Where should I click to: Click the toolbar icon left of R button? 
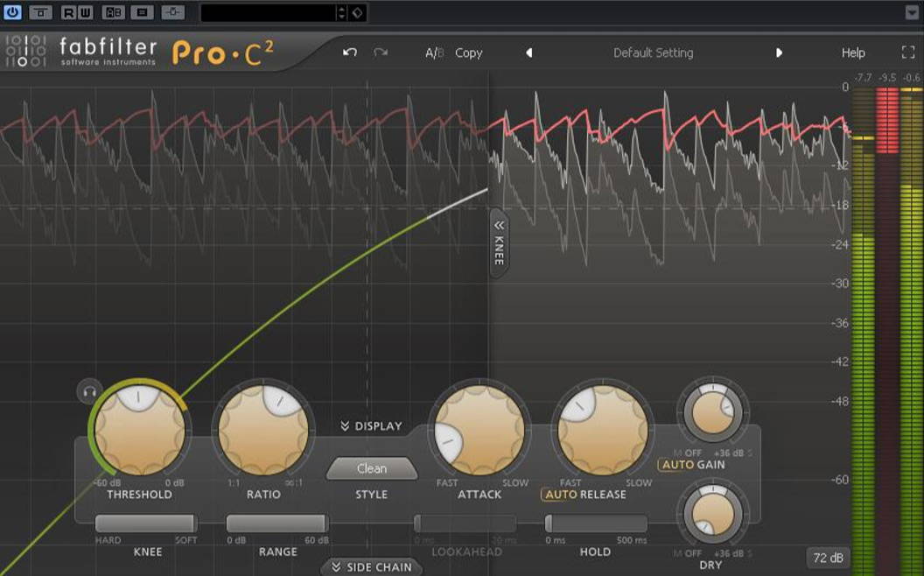40,12
